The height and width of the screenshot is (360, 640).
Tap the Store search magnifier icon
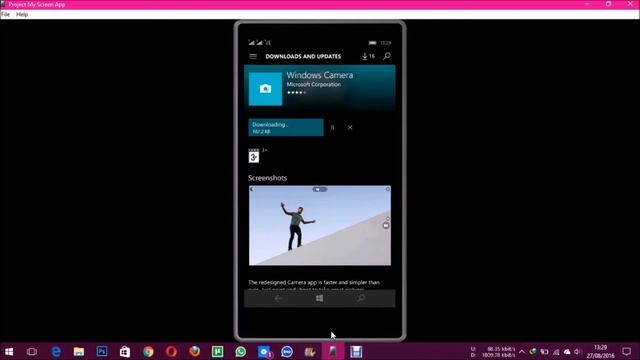pos(387,56)
